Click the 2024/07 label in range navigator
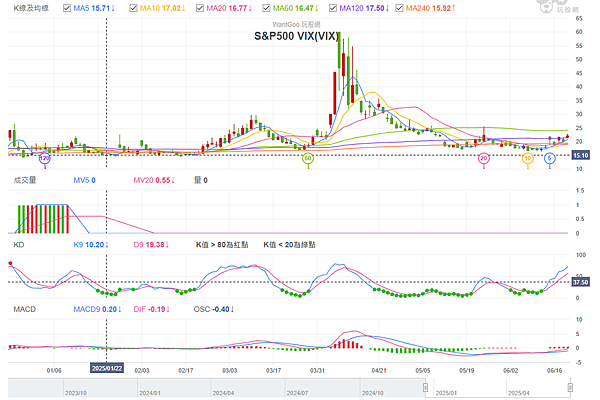This screenshot has width=600, height=400. (298, 393)
